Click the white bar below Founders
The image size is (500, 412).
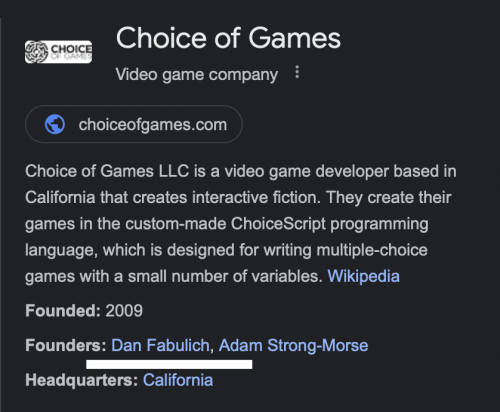(169, 364)
